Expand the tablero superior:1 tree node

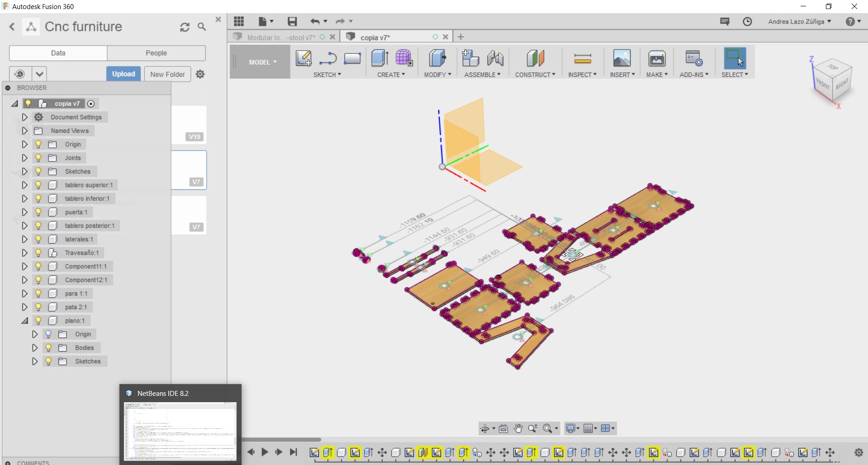25,185
